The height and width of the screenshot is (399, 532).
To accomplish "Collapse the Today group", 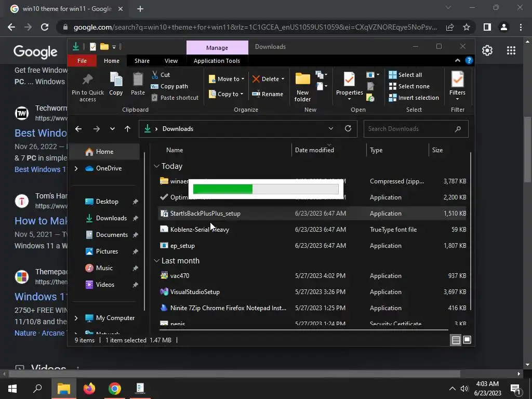I will [x=156, y=166].
